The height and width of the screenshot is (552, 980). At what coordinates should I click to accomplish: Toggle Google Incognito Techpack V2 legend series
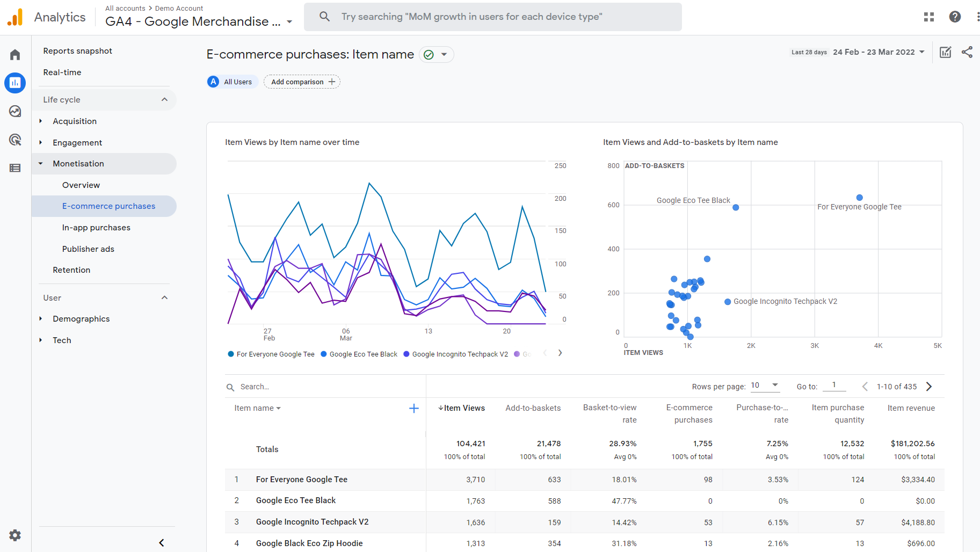point(455,354)
